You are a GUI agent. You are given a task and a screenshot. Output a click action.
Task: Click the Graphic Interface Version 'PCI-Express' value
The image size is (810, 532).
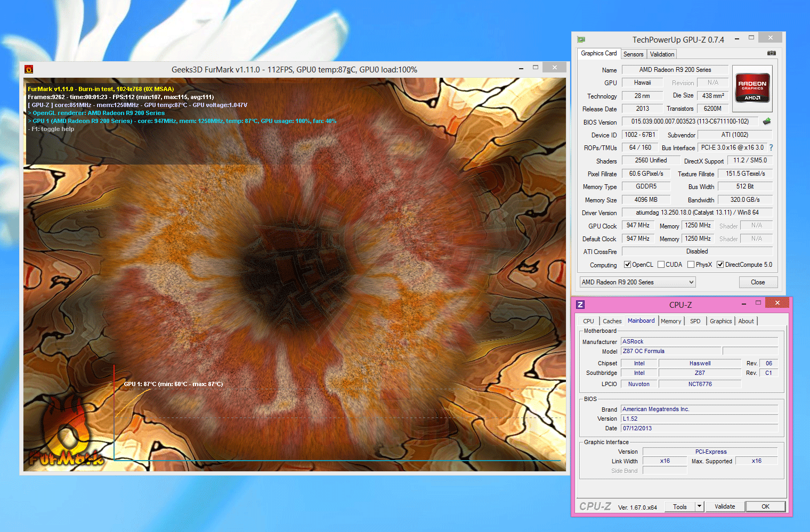point(710,452)
